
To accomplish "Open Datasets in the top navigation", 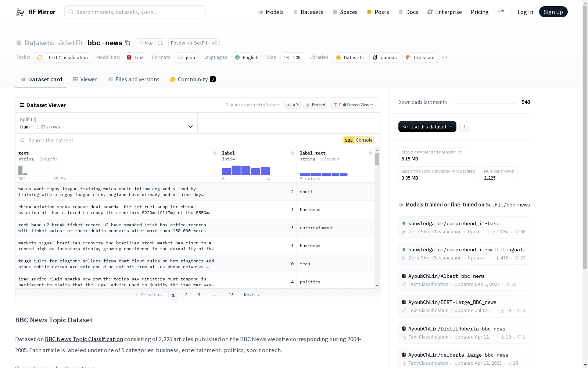I will [308, 12].
